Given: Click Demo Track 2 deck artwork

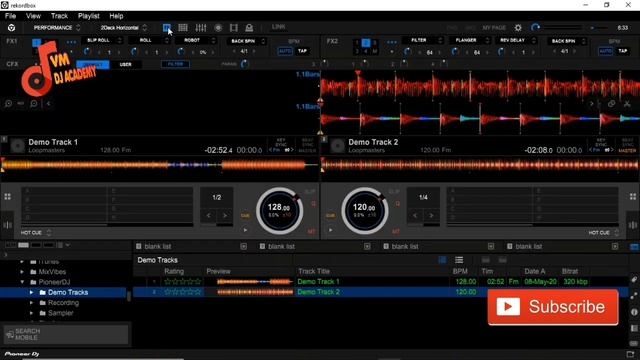Looking at the screenshot, I should point(337,146).
